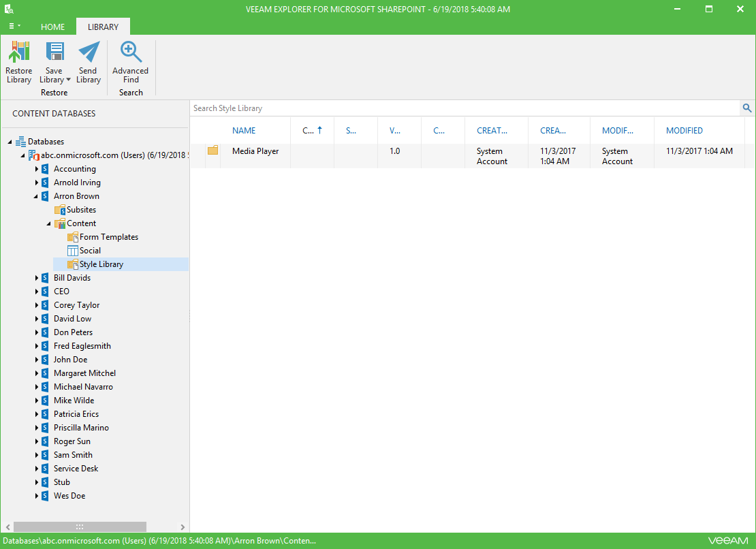Collapse the Content folder node
The width and height of the screenshot is (756, 549).
[x=48, y=223]
